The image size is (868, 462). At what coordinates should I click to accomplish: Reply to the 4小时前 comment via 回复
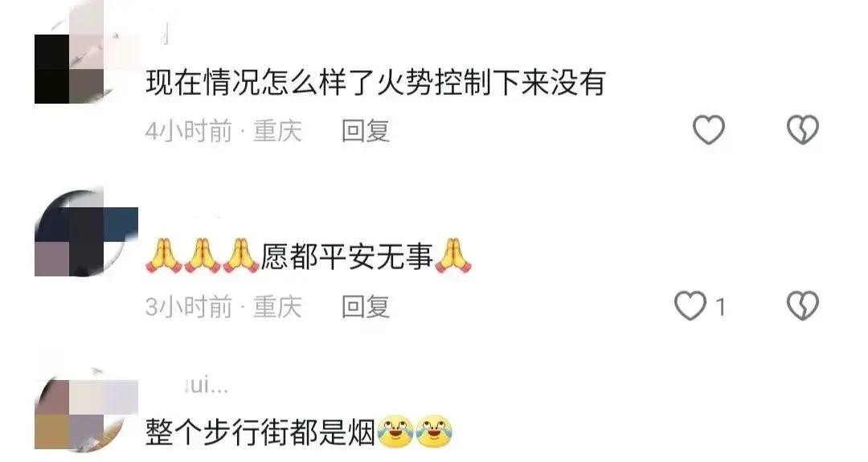click(x=366, y=131)
